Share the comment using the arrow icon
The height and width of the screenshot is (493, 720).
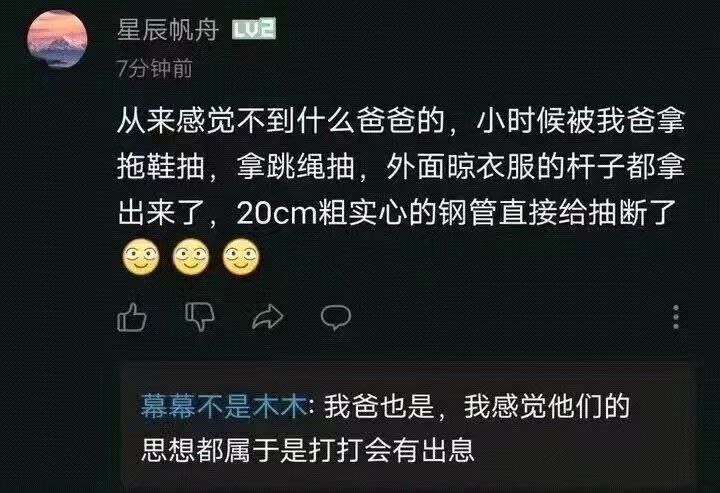click(x=268, y=317)
